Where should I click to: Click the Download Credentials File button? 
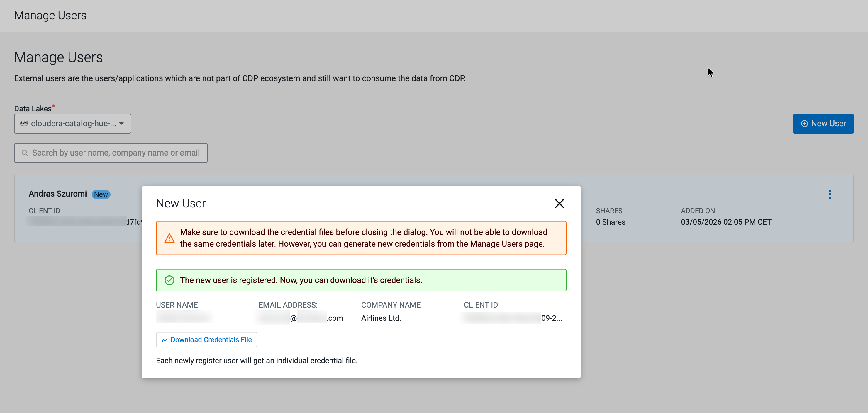(x=206, y=339)
